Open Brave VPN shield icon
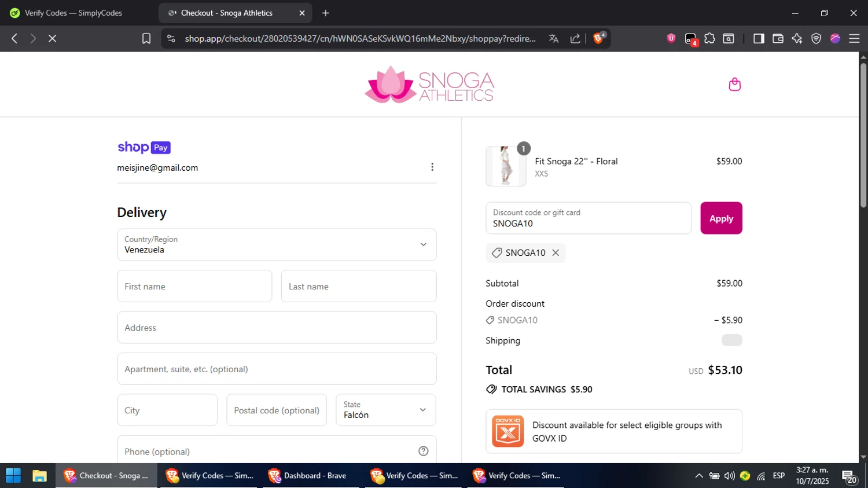 [x=816, y=38]
